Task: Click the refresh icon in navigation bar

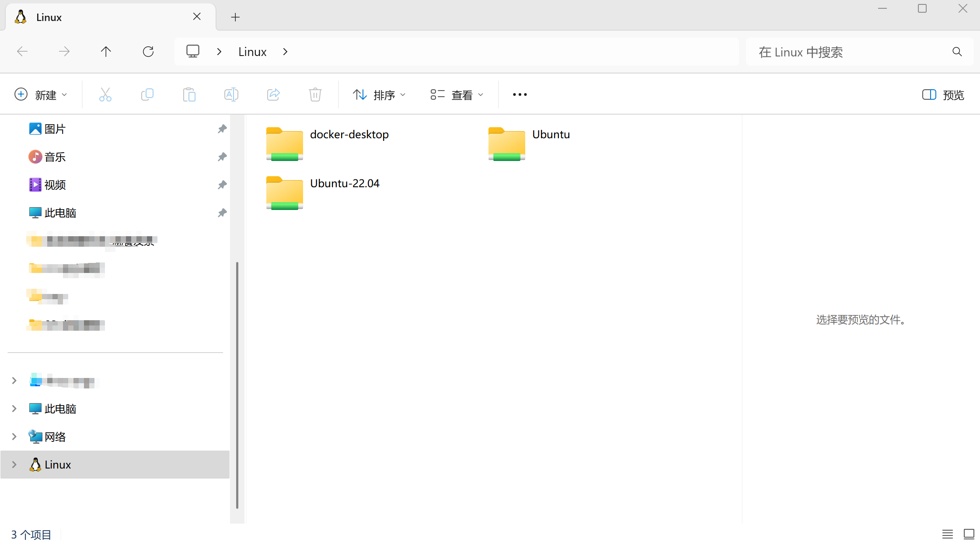Action: 148,52
